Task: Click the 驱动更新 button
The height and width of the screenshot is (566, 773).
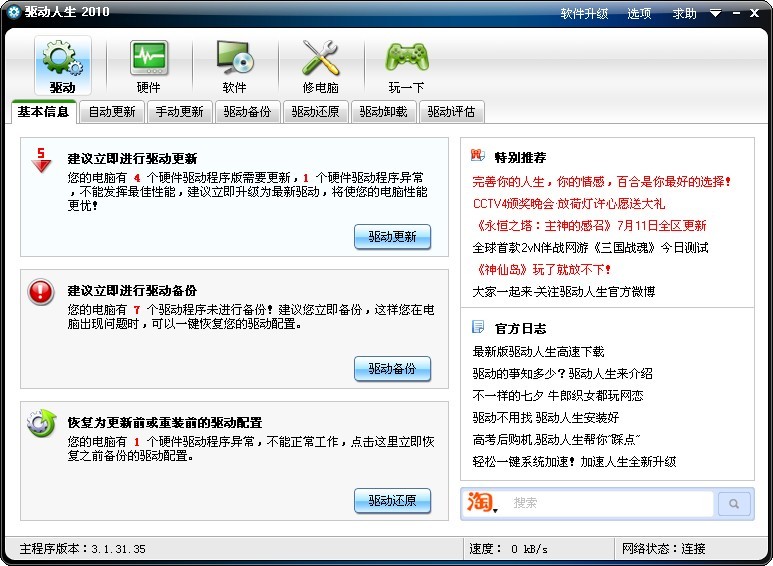Action: [x=392, y=237]
